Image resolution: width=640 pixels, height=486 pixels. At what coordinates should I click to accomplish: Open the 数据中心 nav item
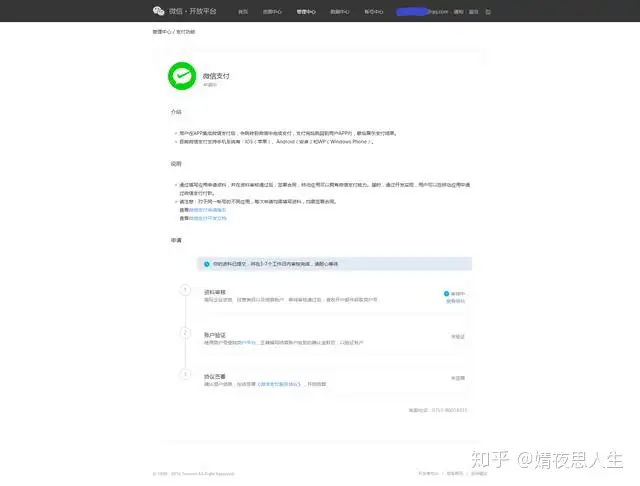pos(340,12)
